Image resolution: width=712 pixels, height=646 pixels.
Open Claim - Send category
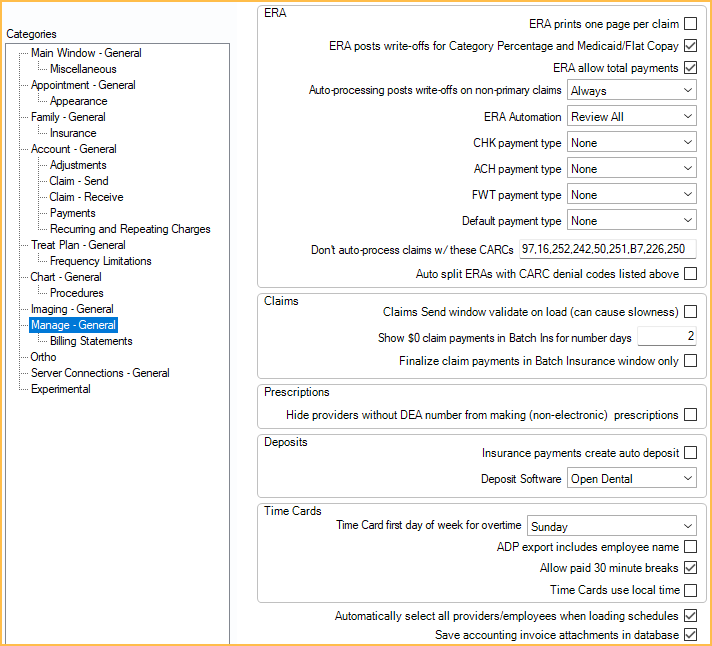[x=79, y=181]
